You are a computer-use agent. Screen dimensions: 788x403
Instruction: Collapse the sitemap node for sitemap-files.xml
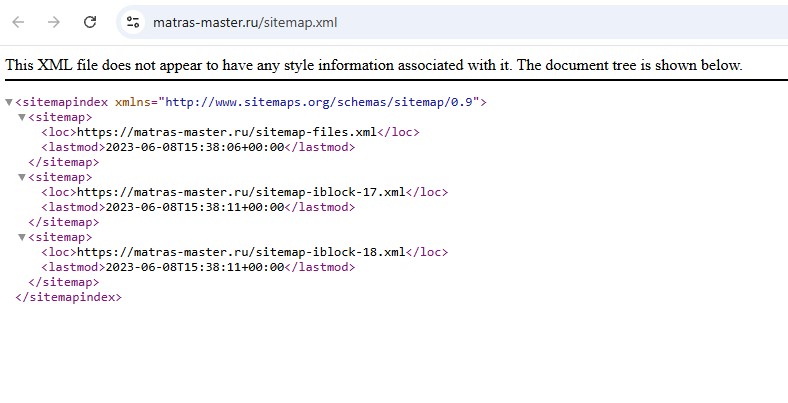click(22, 118)
